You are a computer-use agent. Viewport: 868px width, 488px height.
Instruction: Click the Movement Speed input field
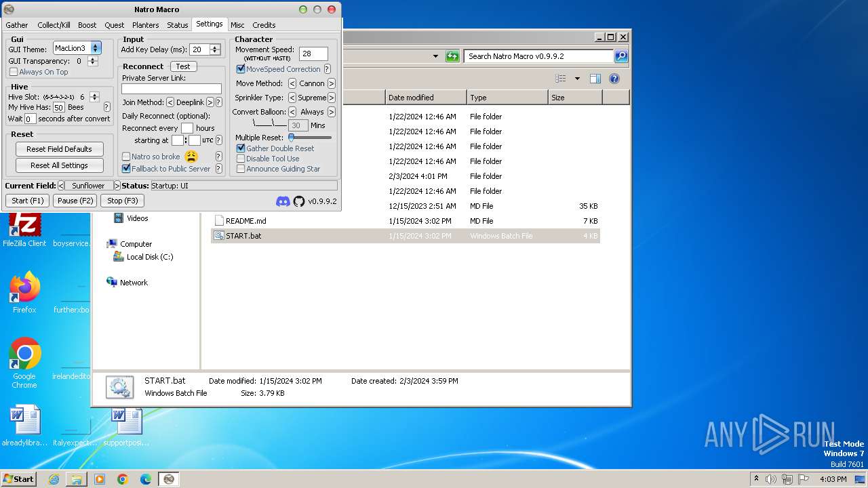click(313, 54)
